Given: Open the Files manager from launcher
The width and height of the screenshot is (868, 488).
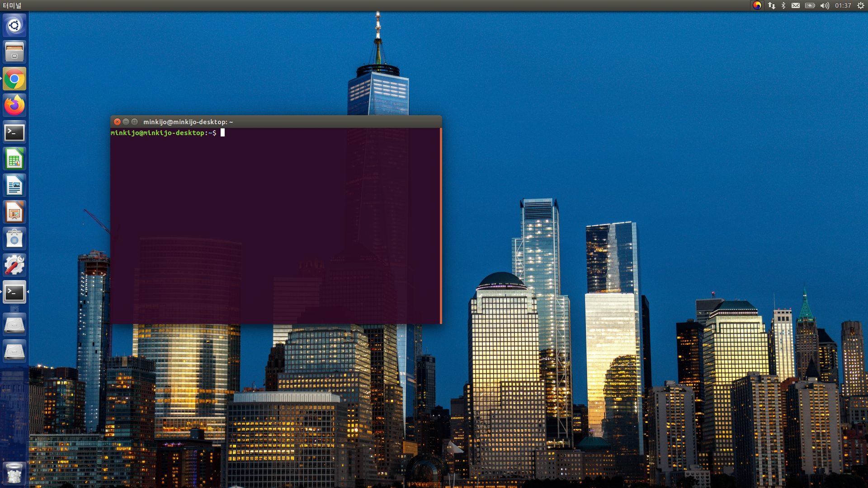Looking at the screenshot, I should click(x=14, y=52).
